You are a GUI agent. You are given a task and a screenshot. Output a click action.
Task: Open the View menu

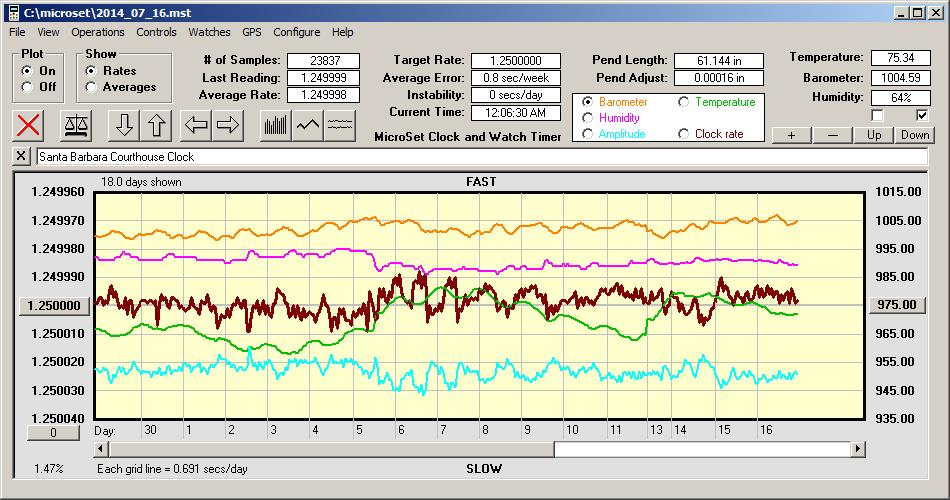point(48,32)
